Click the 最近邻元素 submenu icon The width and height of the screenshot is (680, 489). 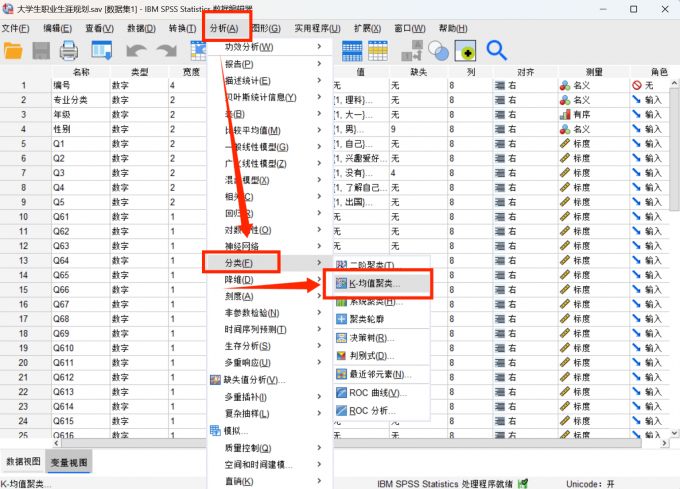pyautogui.click(x=341, y=374)
